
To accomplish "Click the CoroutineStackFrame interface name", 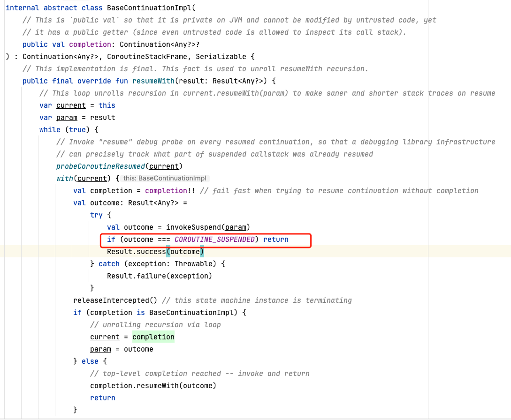I will coord(151,57).
